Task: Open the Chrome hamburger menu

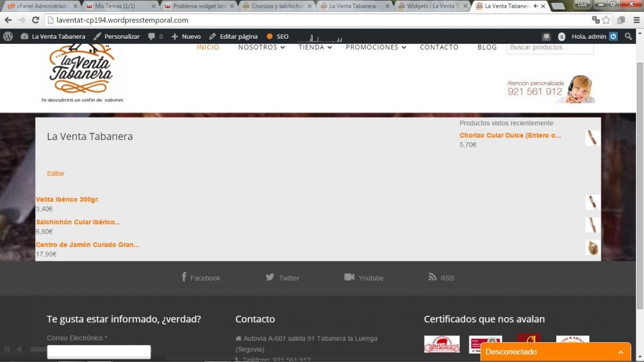Action: point(636,20)
